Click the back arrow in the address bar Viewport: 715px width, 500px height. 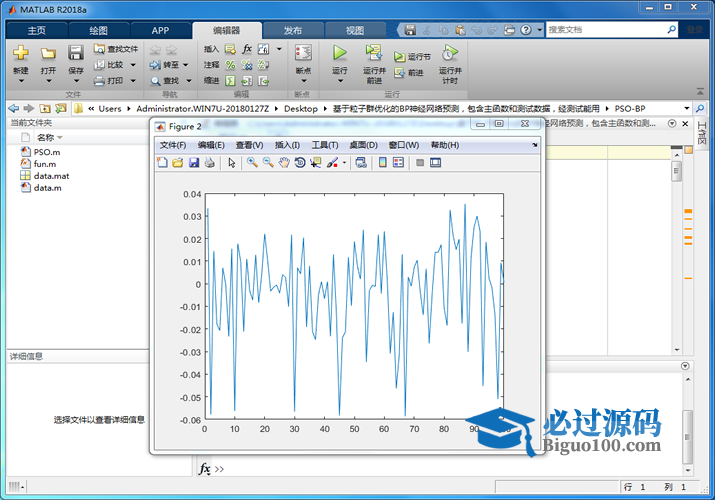(x=14, y=108)
